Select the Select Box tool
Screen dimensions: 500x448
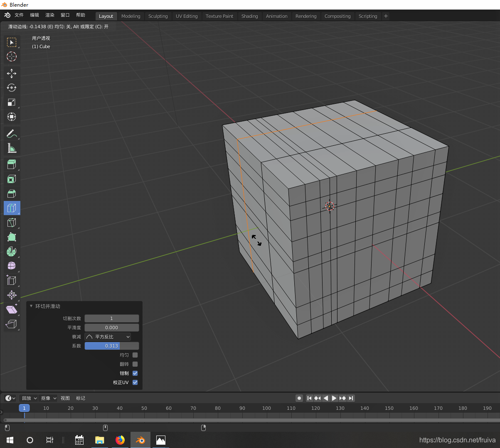tap(12, 42)
